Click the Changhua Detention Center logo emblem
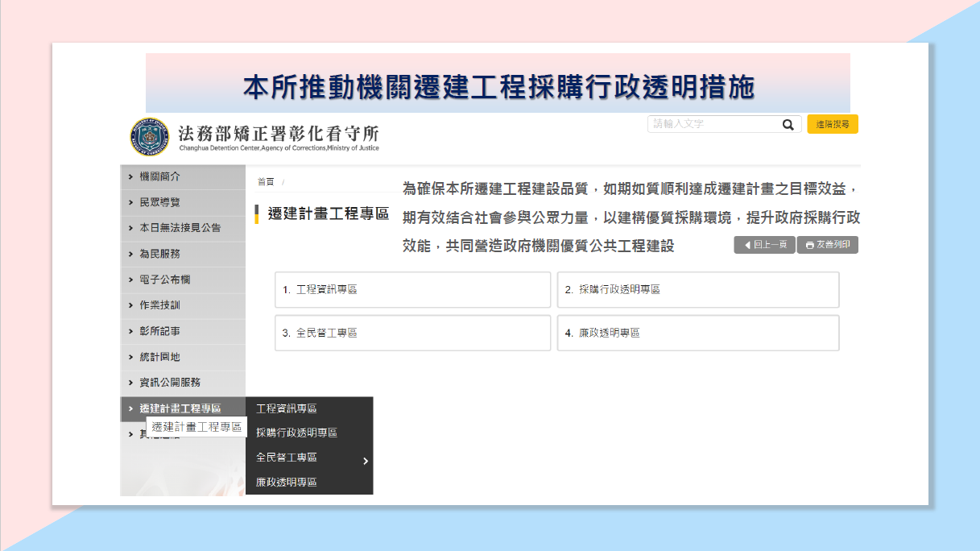The width and height of the screenshot is (980, 551). click(149, 137)
